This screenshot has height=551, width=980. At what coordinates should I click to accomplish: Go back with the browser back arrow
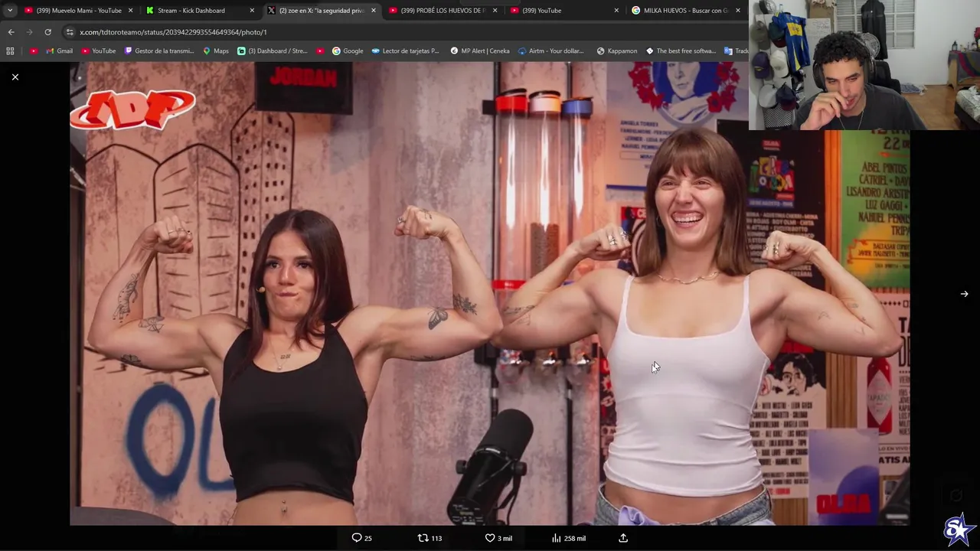(x=11, y=32)
